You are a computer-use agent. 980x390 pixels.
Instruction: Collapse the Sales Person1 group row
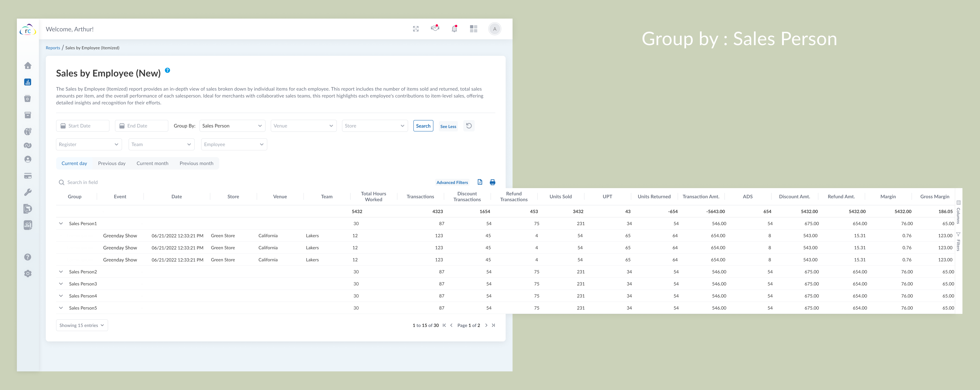point(61,224)
